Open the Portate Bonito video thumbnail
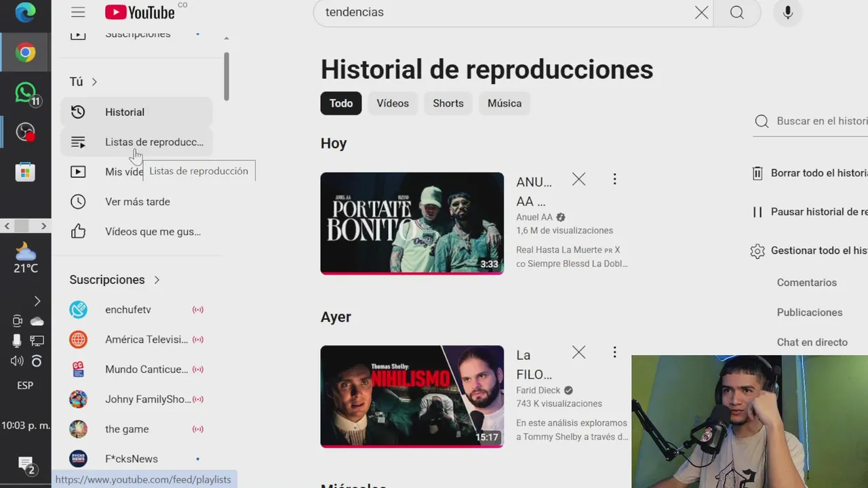Image resolution: width=868 pixels, height=488 pixels. [412, 223]
